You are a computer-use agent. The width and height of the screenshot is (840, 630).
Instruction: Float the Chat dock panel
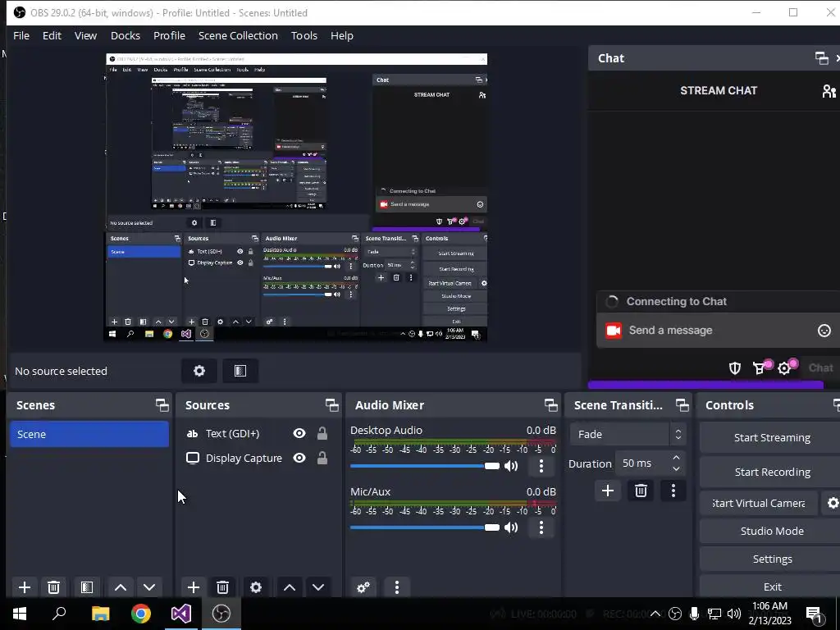coord(821,58)
